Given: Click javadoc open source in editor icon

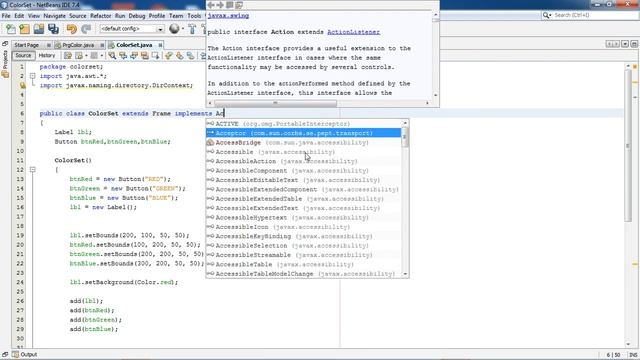Looking at the screenshot, I should point(239,5).
